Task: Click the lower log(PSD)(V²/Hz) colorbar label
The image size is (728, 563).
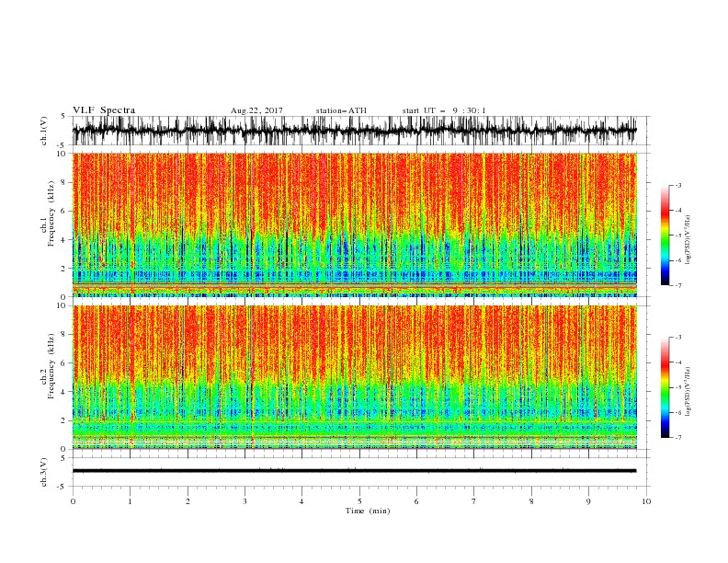Action: point(688,391)
